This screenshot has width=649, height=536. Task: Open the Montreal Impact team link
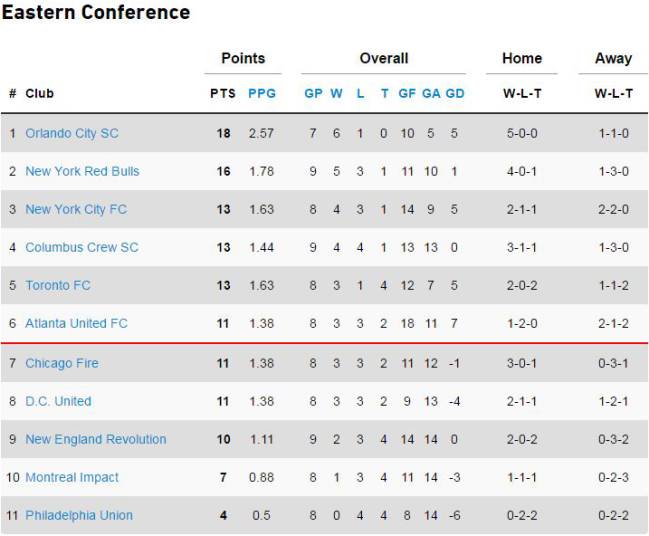(x=72, y=477)
